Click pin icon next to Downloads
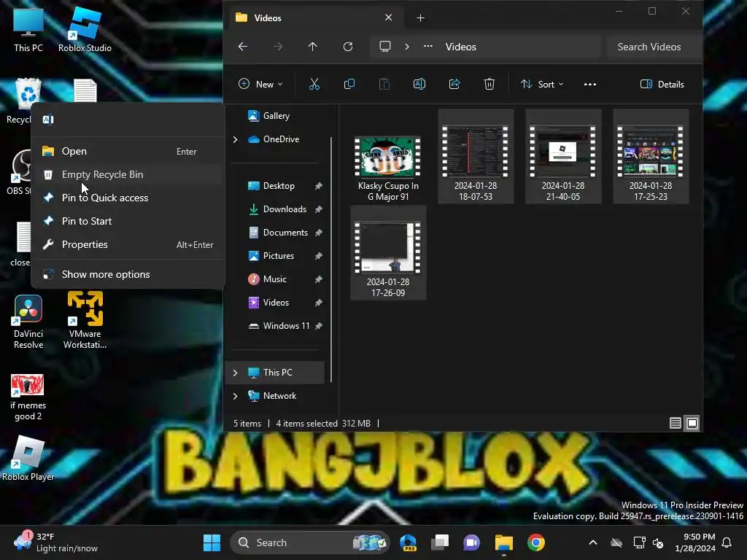Screen dimensions: 747x560 point(318,209)
